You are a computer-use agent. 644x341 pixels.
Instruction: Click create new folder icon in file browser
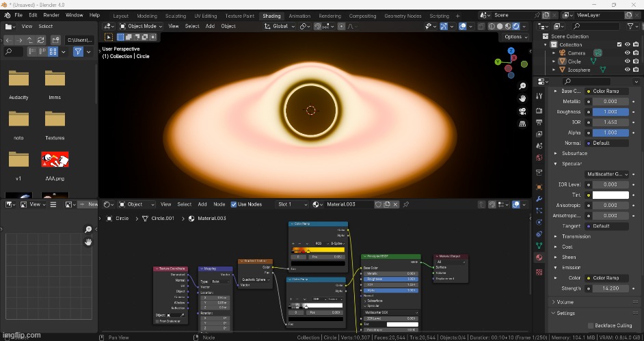pyautogui.click(x=55, y=40)
